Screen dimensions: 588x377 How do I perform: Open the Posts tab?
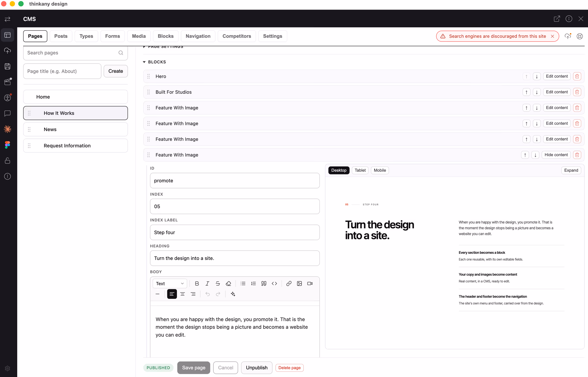61,36
